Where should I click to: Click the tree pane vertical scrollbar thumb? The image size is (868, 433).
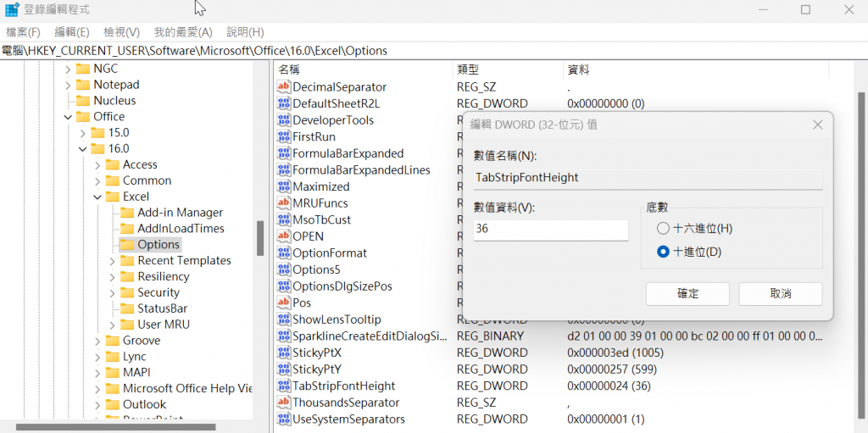(x=260, y=238)
